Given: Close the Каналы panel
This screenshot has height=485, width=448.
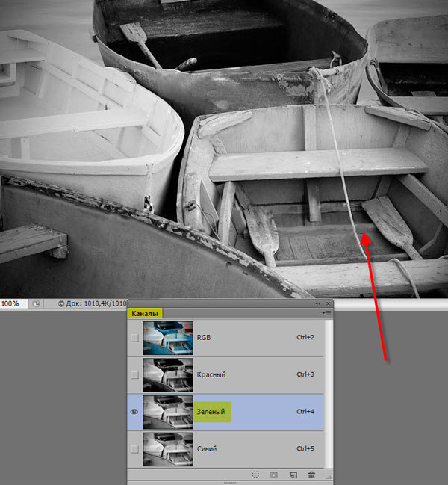Looking at the screenshot, I should pyautogui.click(x=328, y=303).
